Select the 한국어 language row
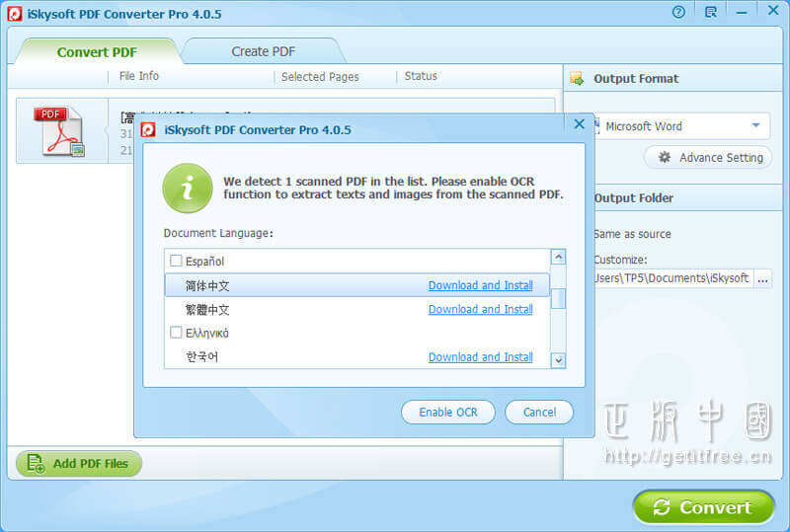The height and width of the screenshot is (532, 790). [x=357, y=356]
